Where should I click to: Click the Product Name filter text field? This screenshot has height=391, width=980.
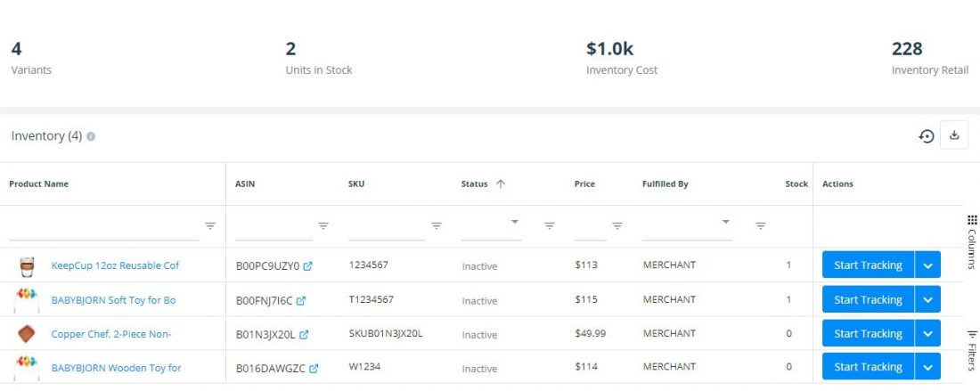(104, 229)
